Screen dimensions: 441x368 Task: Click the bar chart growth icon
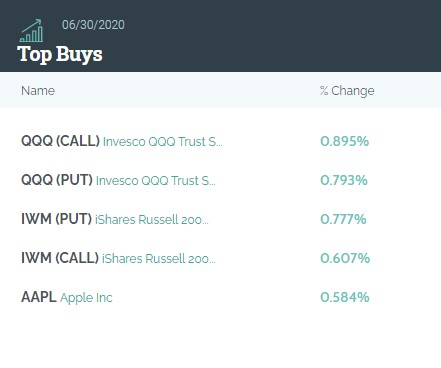31,30
